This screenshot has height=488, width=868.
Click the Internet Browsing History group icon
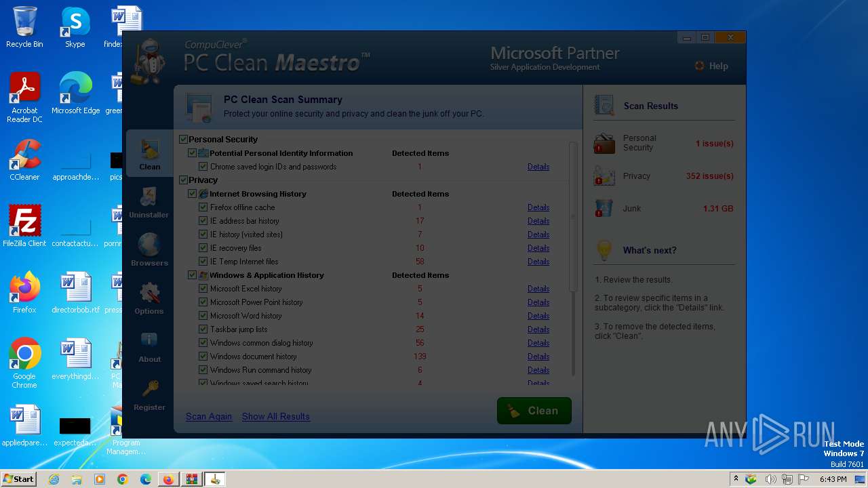[203, 194]
